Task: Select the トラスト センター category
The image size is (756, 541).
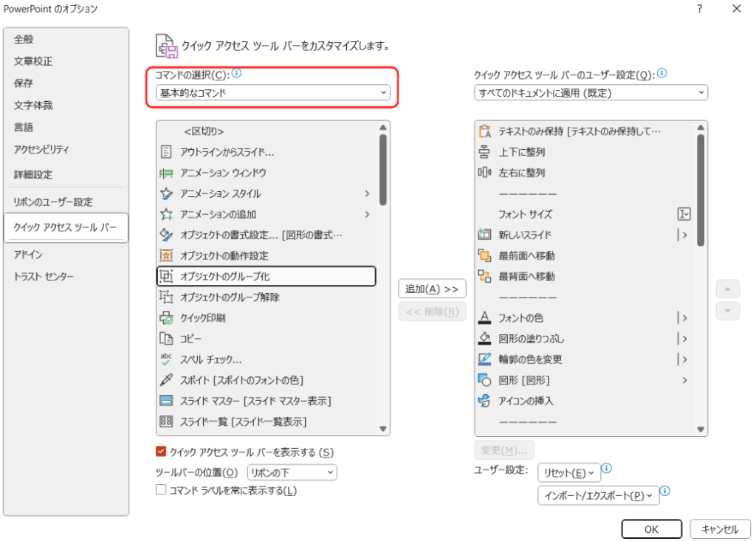Action: (44, 276)
